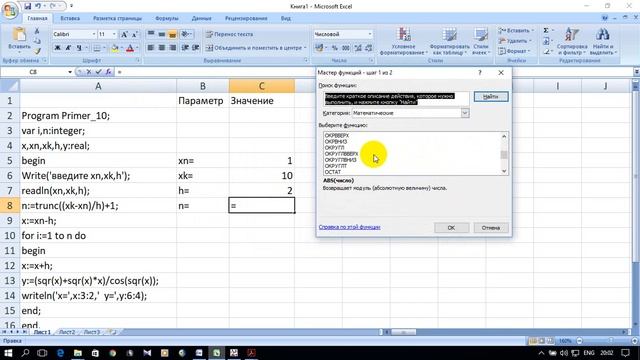Click the increase indent icon
The width and height of the screenshot is (640, 360).
click(x=196, y=48)
